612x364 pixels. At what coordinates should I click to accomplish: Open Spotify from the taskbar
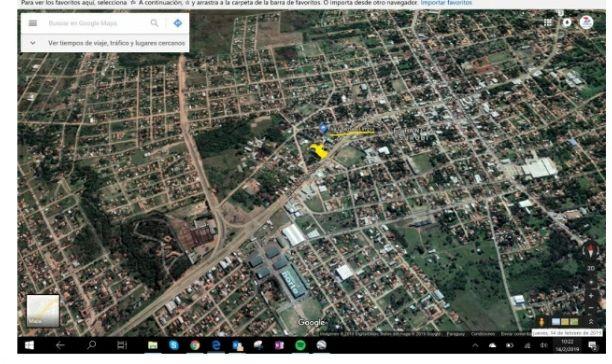pos(300,345)
